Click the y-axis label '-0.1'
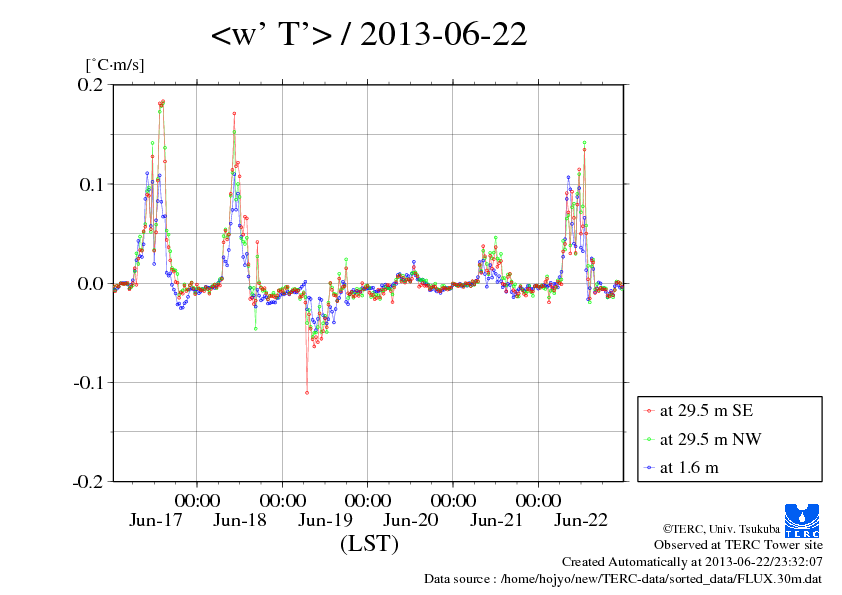 tap(88, 383)
